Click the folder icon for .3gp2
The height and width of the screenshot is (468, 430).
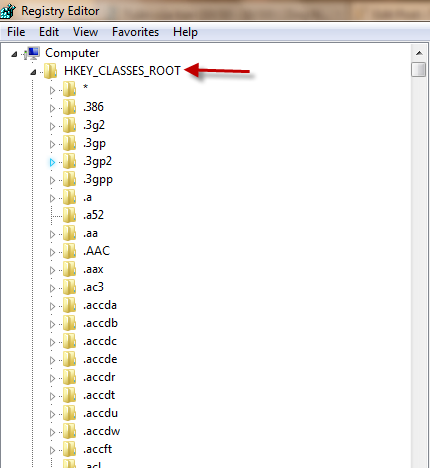click(69, 161)
